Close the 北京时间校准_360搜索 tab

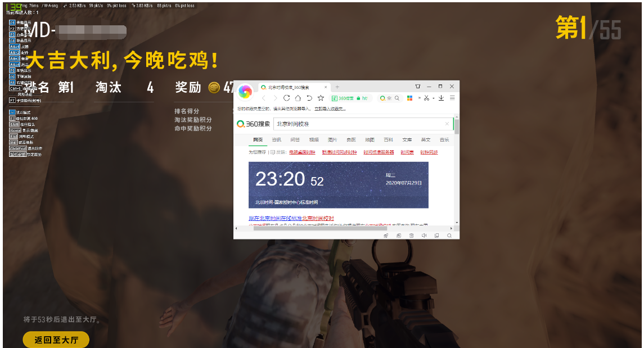(x=326, y=87)
